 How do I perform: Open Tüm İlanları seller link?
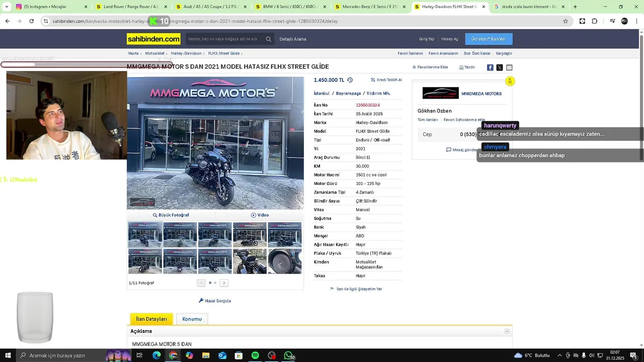click(x=428, y=120)
